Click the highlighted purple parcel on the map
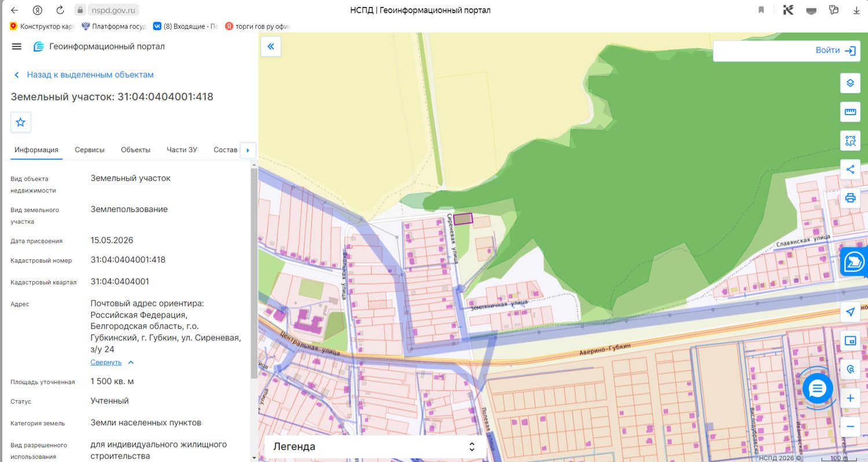This screenshot has width=868, height=462. (x=463, y=219)
